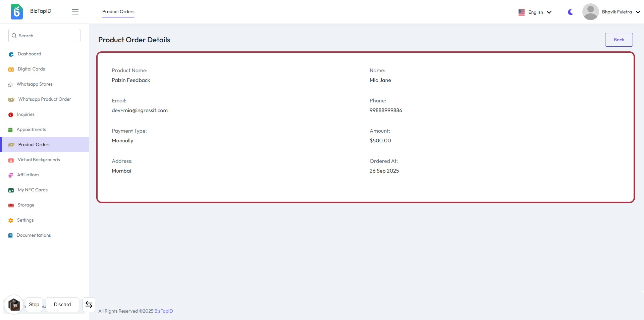The height and width of the screenshot is (320, 644).
Task: Collapse sidebar with hamburger menu icon
Action: click(75, 12)
